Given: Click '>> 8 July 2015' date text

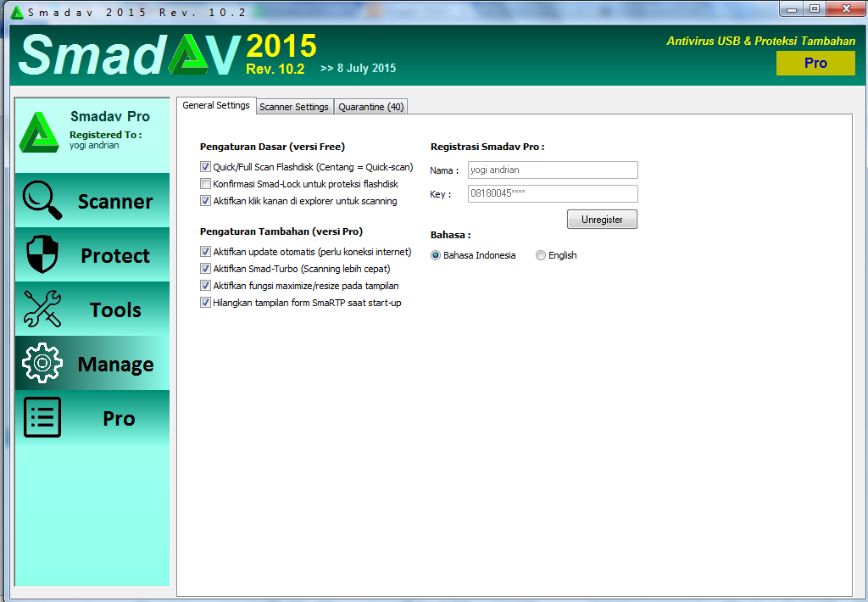Looking at the screenshot, I should click(359, 68).
